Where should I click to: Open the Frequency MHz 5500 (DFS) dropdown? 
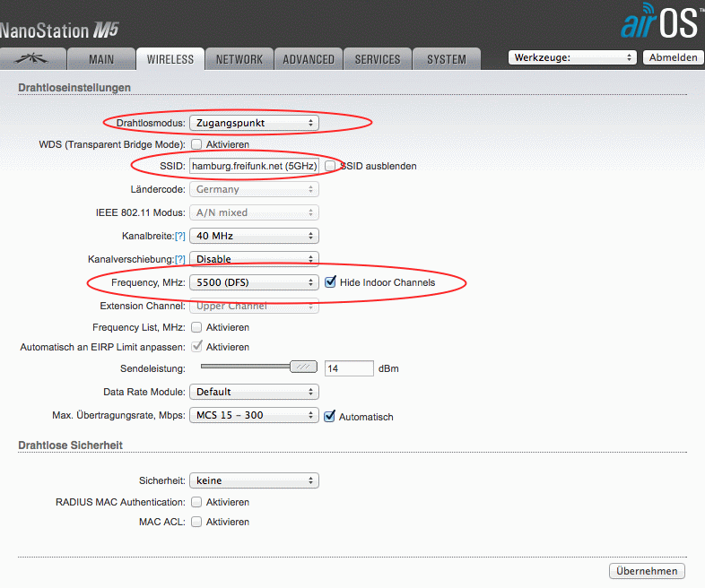[254, 282]
